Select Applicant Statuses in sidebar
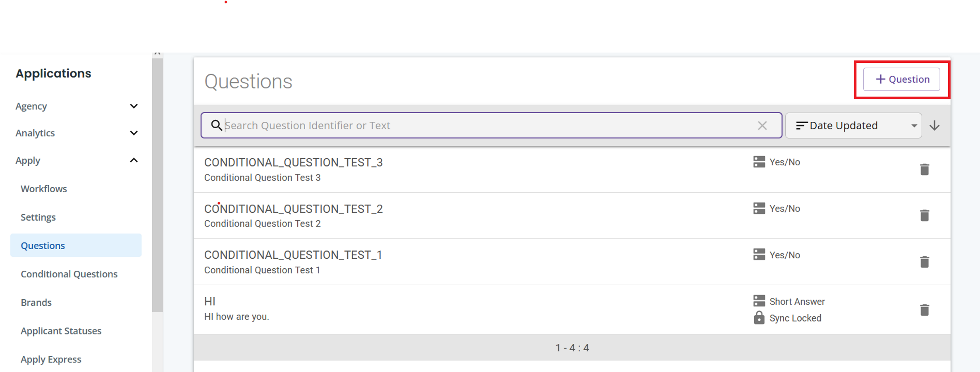 (x=61, y=331)
